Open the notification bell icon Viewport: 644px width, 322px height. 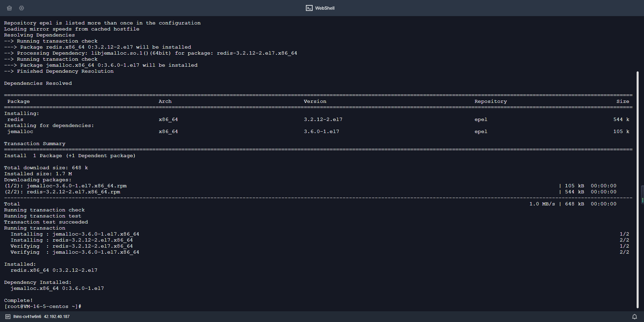pos(635,317)
